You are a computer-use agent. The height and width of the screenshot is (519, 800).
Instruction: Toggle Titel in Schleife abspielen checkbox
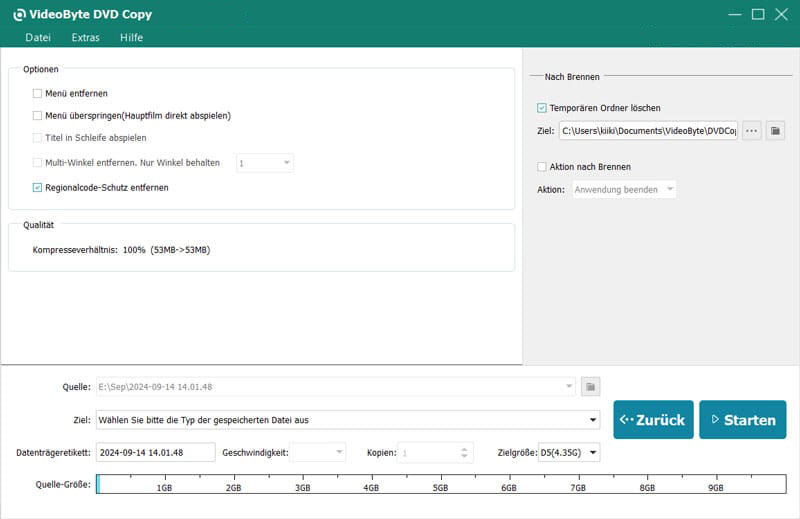tap(37, 138)
